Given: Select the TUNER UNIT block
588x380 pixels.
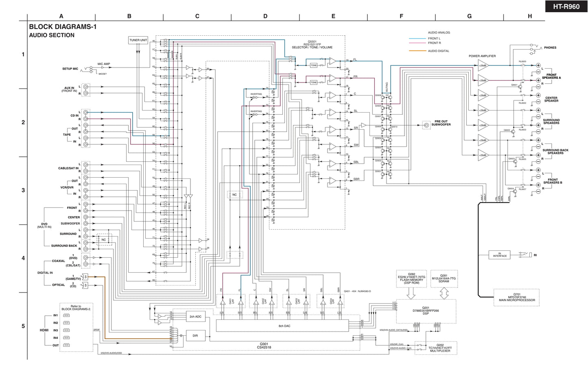Looking at the screenshot, I should pyautogui.click(x=138, y=40).
